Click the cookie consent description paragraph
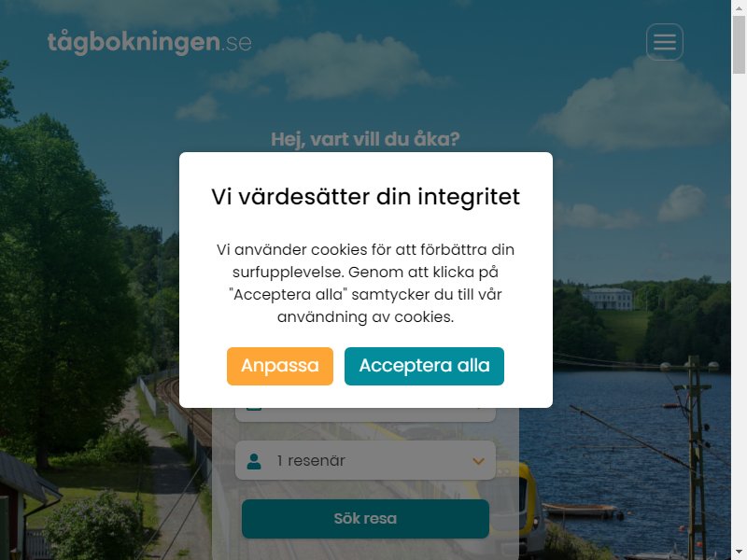Screen dimensions: 747x560 (x=365, y=283)
